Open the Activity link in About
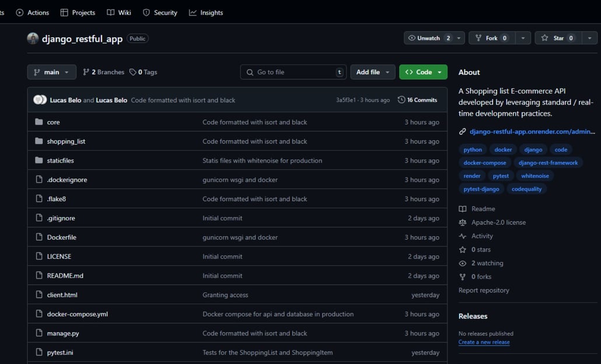601x364 pixels. [476, 236]
